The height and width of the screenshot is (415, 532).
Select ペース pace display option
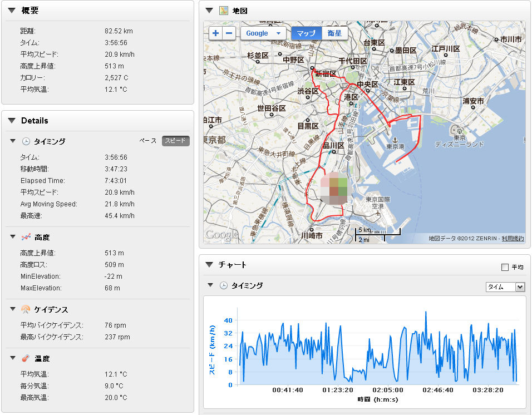pos(148,141)
